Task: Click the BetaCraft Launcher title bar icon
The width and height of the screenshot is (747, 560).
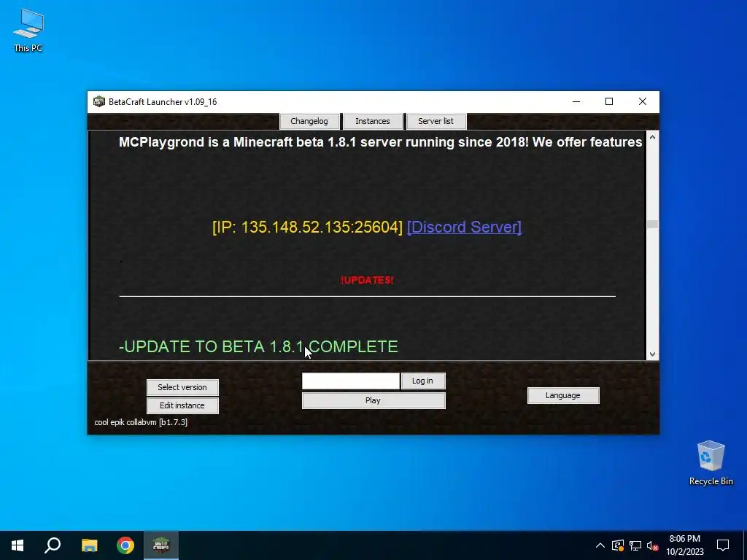Action: (x=98, y=101)
